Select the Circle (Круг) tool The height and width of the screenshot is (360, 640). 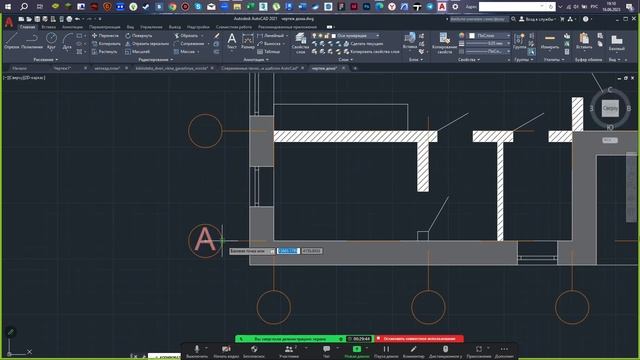tap(51, 41)
